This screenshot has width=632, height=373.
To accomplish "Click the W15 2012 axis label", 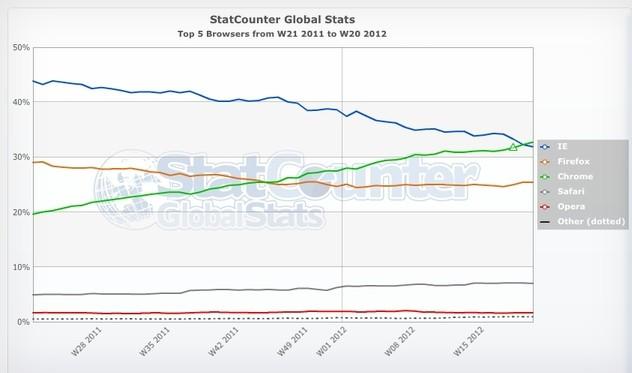I will (468, 342).
